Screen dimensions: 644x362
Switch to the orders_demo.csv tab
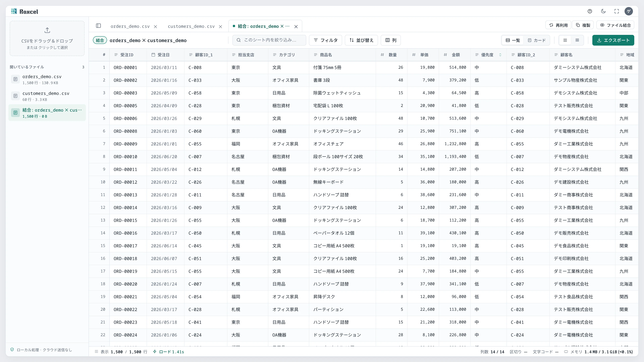[130, 26]
